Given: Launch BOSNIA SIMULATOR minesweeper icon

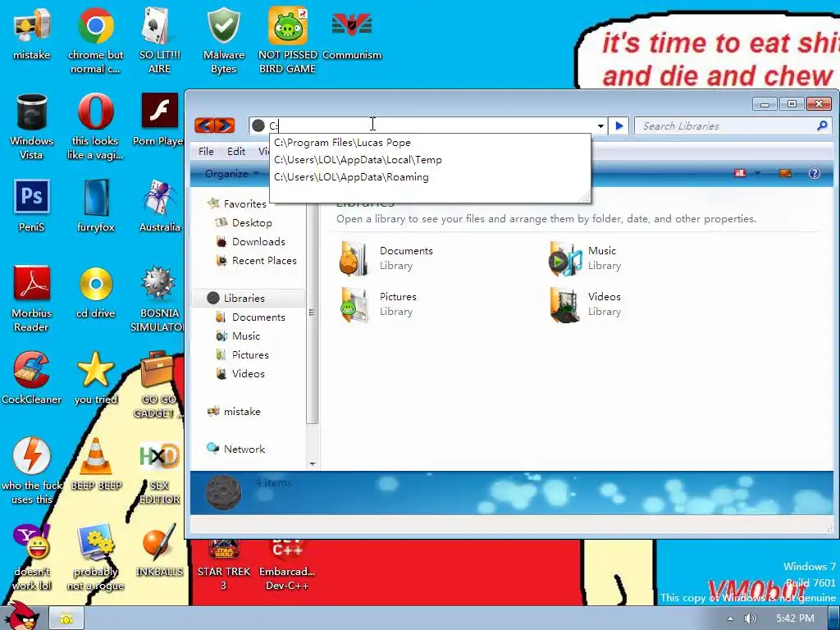Looking at the screenshot, I should pyautogui.click(x=157, y=299).
